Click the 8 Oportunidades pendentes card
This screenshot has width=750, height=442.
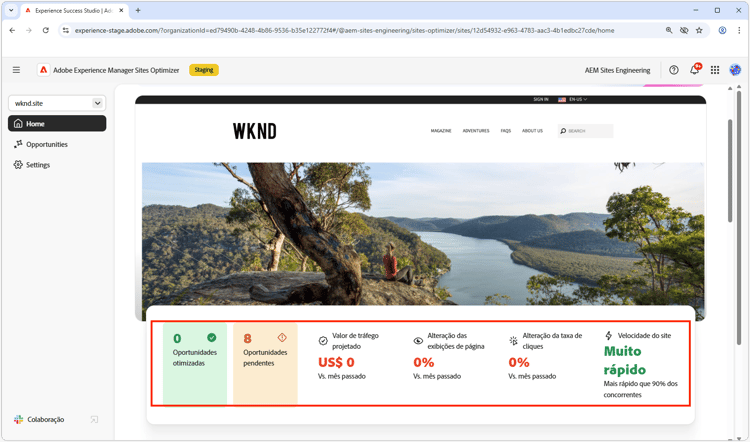tap(265, 364)
